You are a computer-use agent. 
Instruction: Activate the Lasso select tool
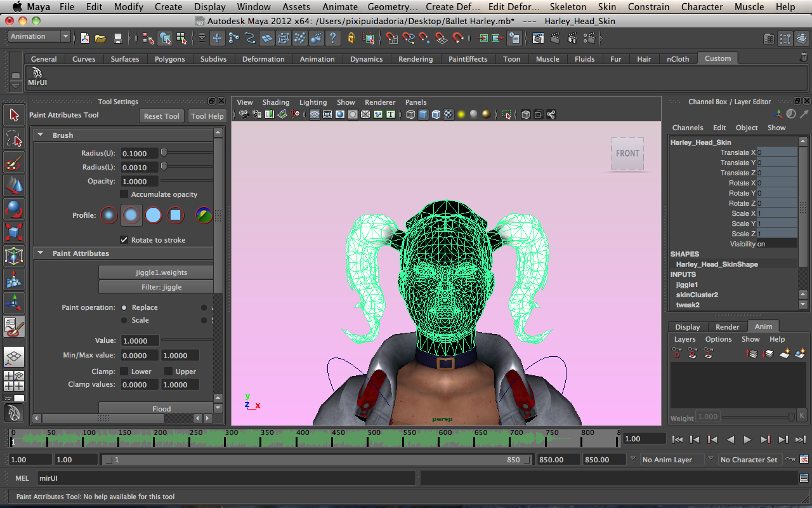tap(14, 138)
